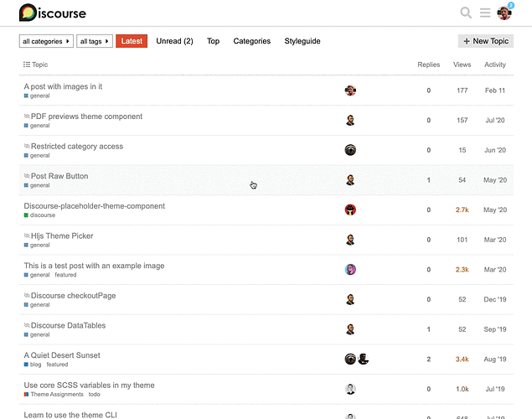Click poster avatar on 'Post Raw Button' row

pyautogui.click(x=350, y=180)
